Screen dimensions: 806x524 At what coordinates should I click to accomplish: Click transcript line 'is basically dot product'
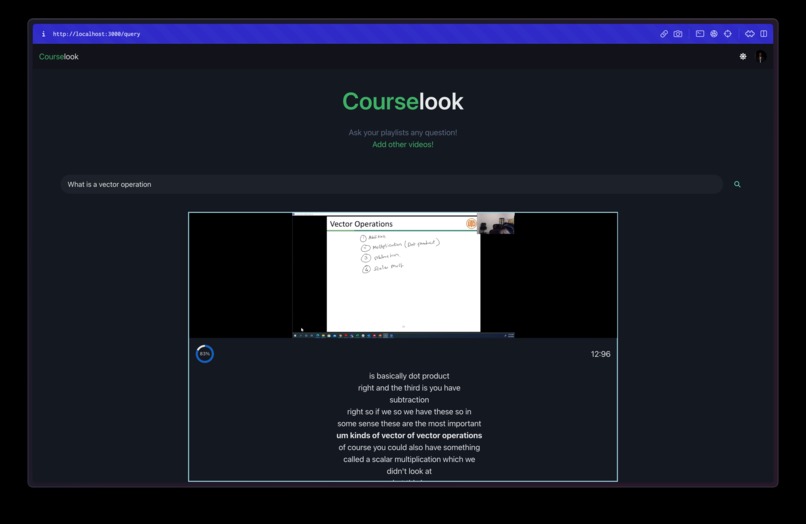(409, 376)
